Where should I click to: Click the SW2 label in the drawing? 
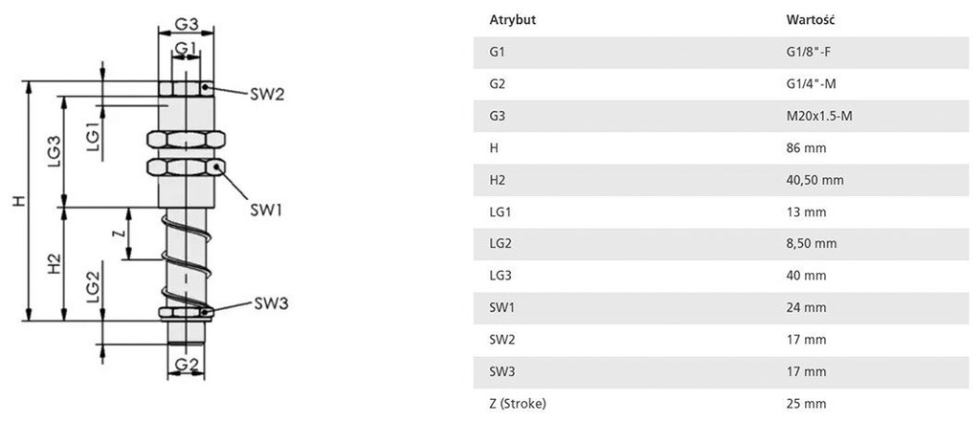pos(267,94)
